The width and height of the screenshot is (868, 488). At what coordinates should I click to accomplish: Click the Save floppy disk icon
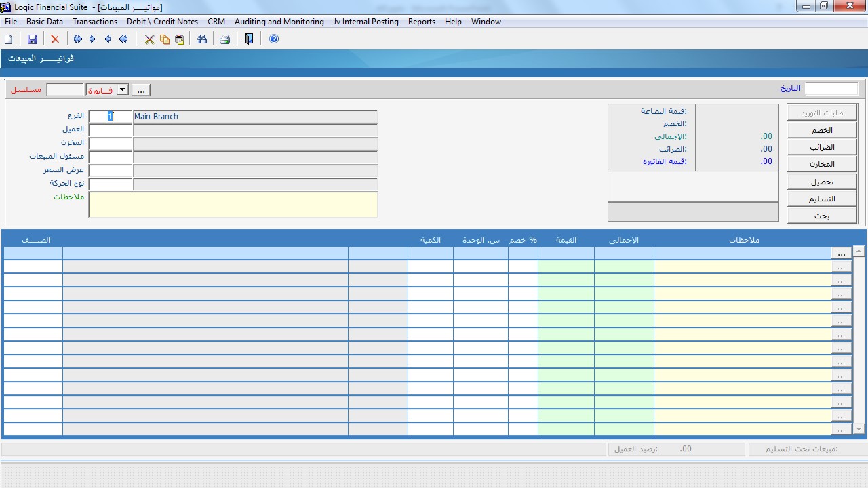32,39
